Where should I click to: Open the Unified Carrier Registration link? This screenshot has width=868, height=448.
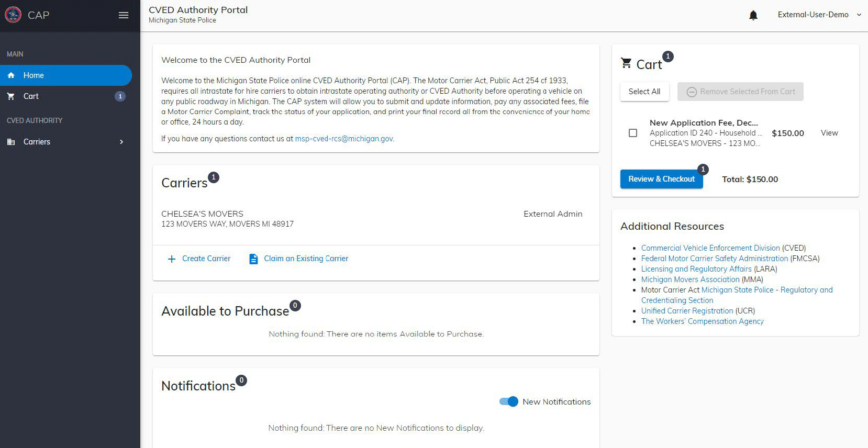coord(687,311)
